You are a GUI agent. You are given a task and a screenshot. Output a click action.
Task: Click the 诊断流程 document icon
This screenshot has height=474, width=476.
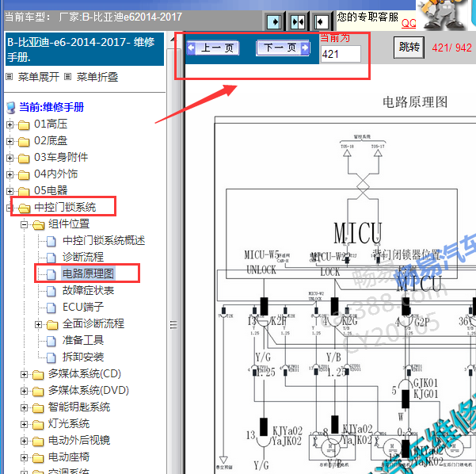pyautogui.click(x=51, y=258)
